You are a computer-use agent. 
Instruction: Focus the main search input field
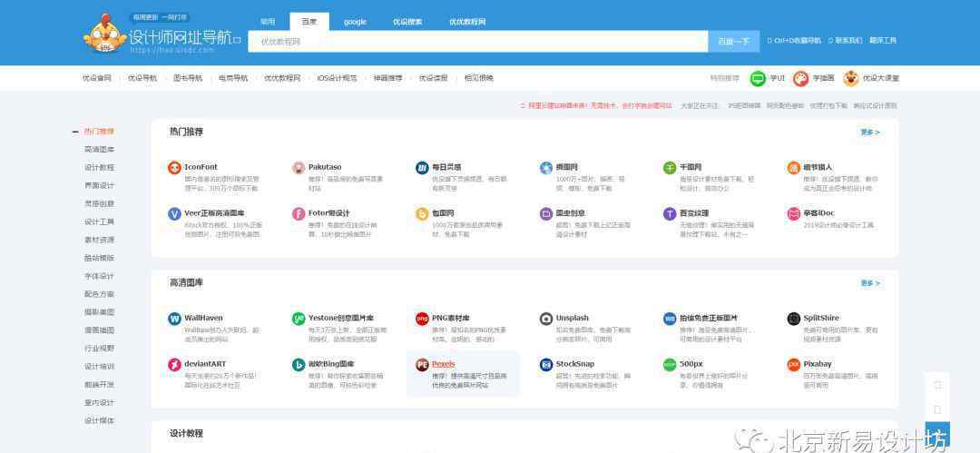[x=478, y=41]
